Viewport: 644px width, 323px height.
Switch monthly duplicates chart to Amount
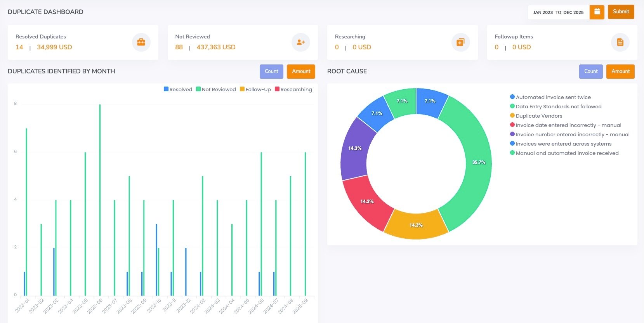click(301, 71)
